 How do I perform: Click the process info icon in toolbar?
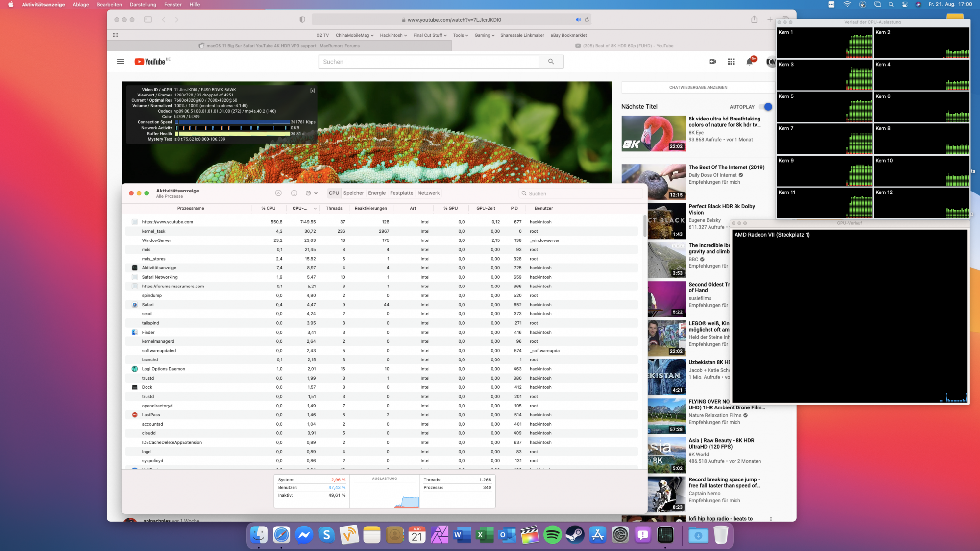(294, 193)
